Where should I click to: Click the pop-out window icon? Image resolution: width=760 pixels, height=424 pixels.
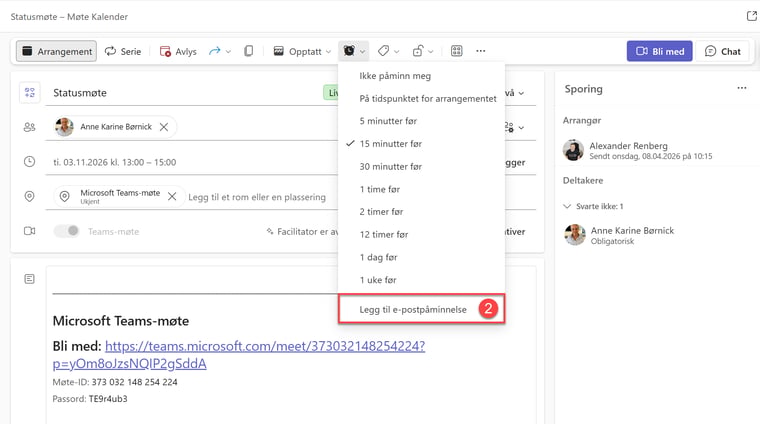tap(752, 16)
